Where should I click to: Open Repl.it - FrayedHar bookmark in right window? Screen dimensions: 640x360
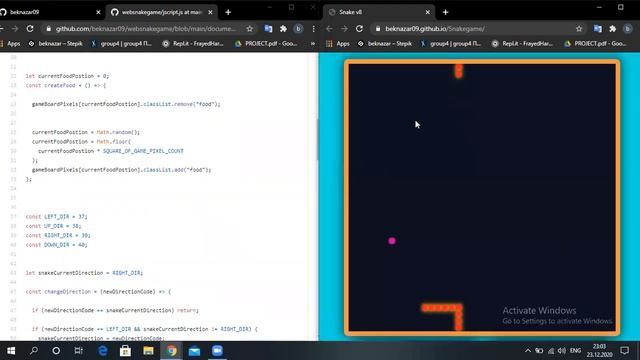(522, 43)
